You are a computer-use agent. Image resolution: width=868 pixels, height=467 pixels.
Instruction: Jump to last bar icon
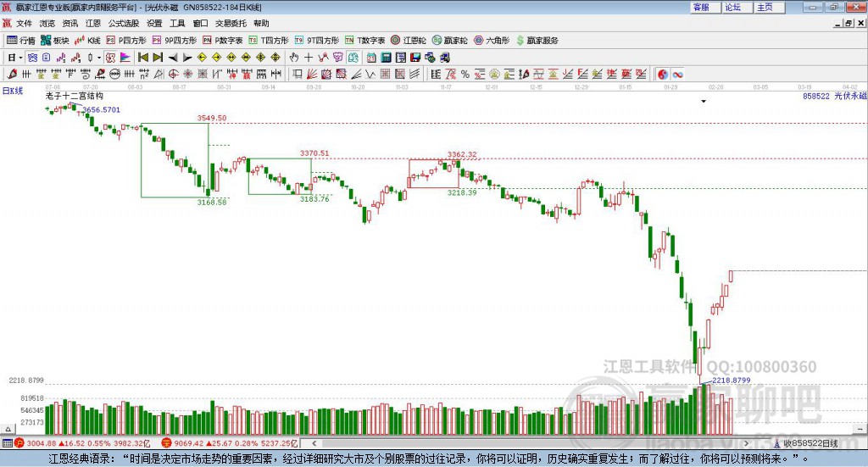[158, 58]
